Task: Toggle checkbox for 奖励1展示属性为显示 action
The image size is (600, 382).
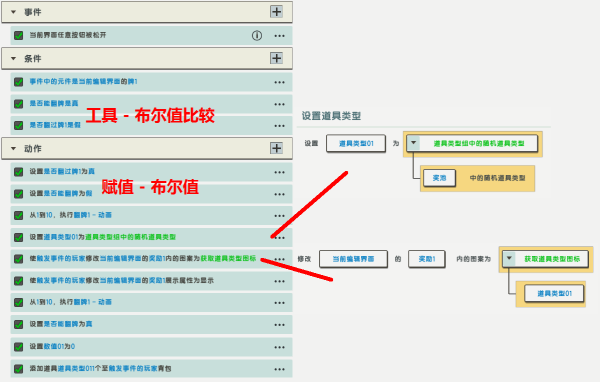Action: 18,281
